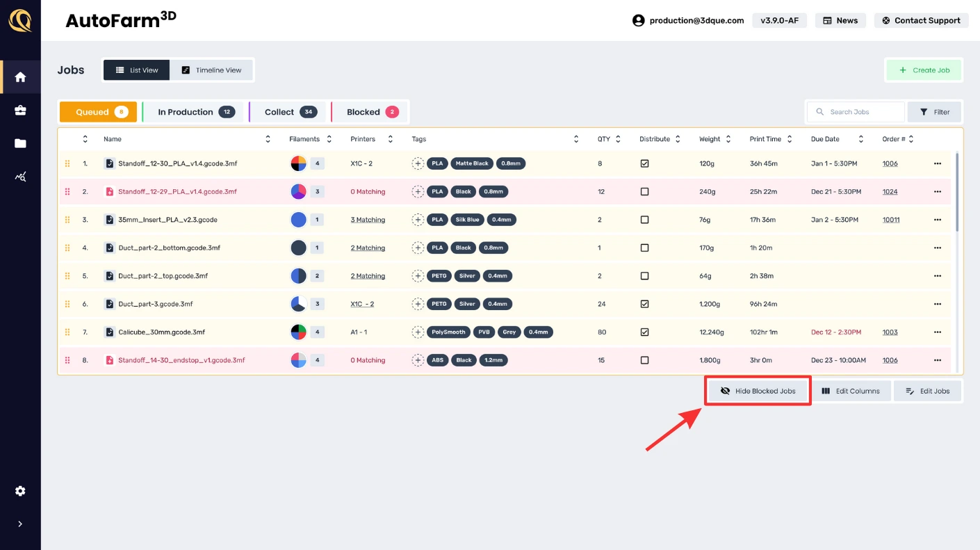Expand the sidebar with the chevron arrow
The height and width of the screenshot is (550, 980).
click(20, 524)
